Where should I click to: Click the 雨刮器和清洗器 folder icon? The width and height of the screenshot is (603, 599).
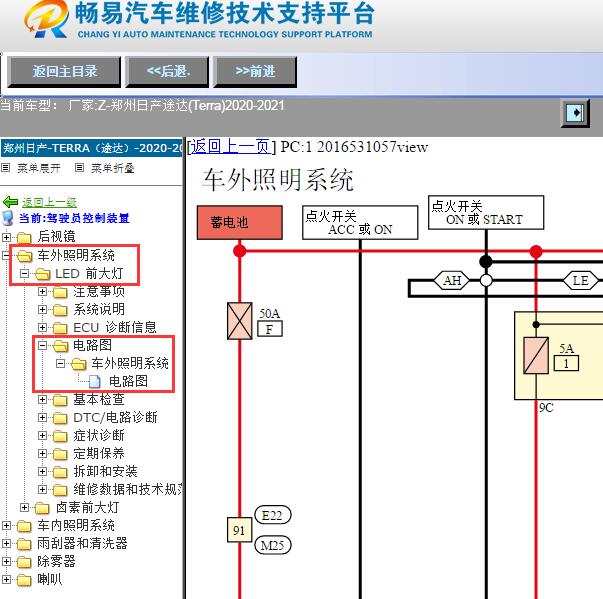pyautogui.click(x=24, y=544)
